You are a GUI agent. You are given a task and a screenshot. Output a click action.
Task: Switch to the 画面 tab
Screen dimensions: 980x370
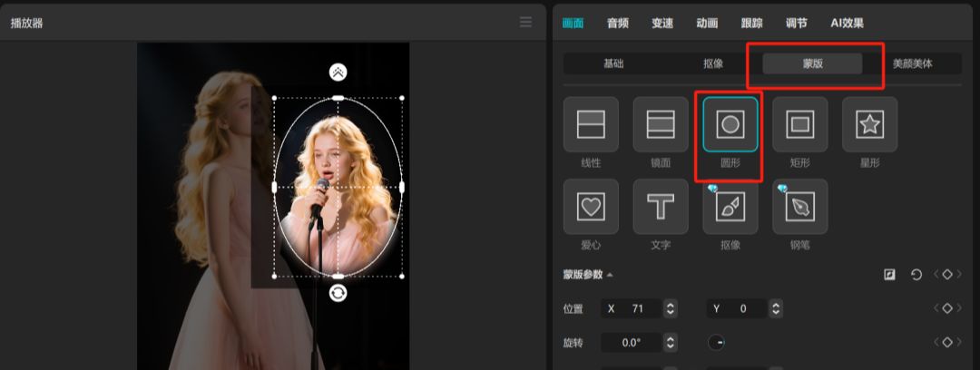click(573, 24)
